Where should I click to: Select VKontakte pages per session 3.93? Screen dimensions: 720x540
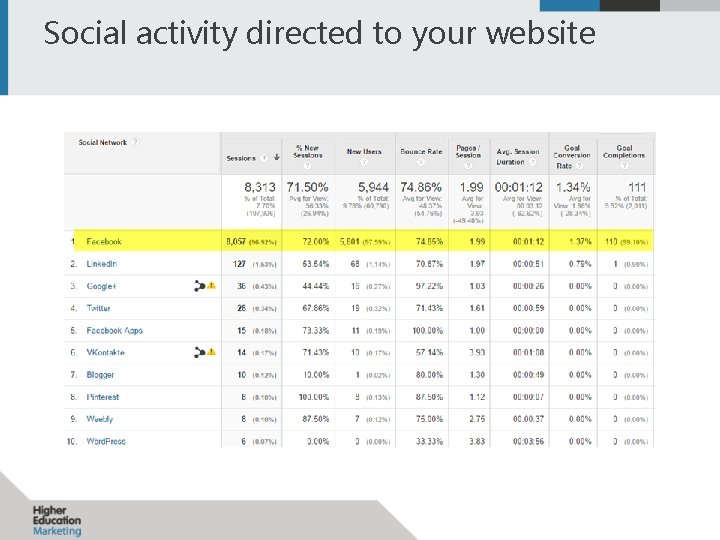[477, 353]
